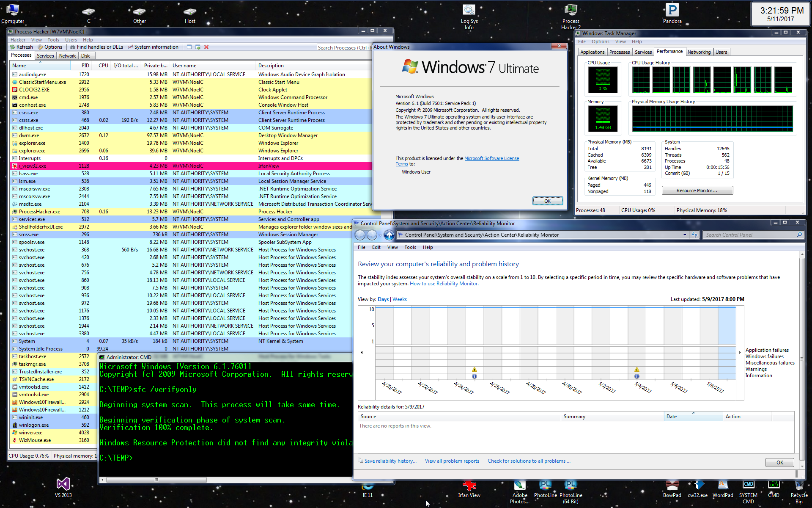Select Networking tab in Task Manager
The width and height of the screenshot is (812, 508).
tap(699, 52)
